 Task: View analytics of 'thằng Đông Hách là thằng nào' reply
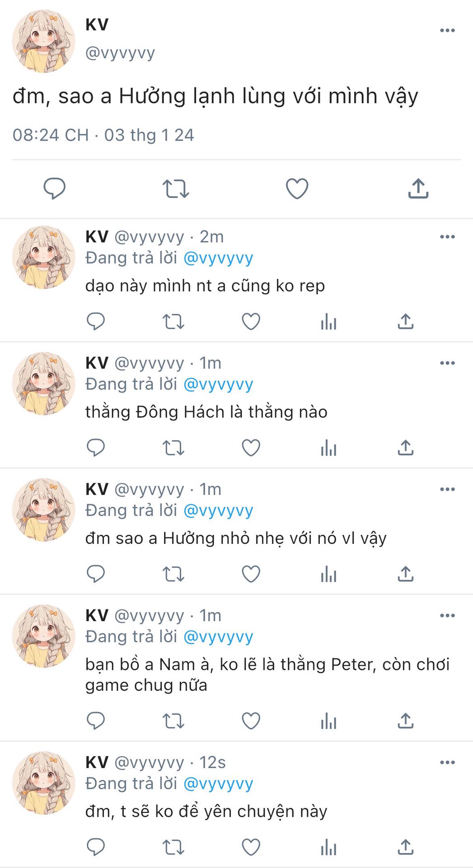328,448
